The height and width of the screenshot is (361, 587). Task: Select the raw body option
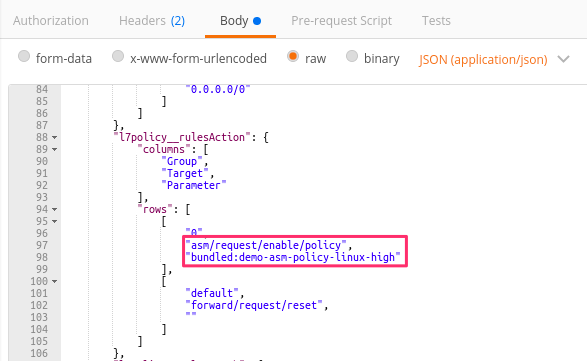coord(293,57)
